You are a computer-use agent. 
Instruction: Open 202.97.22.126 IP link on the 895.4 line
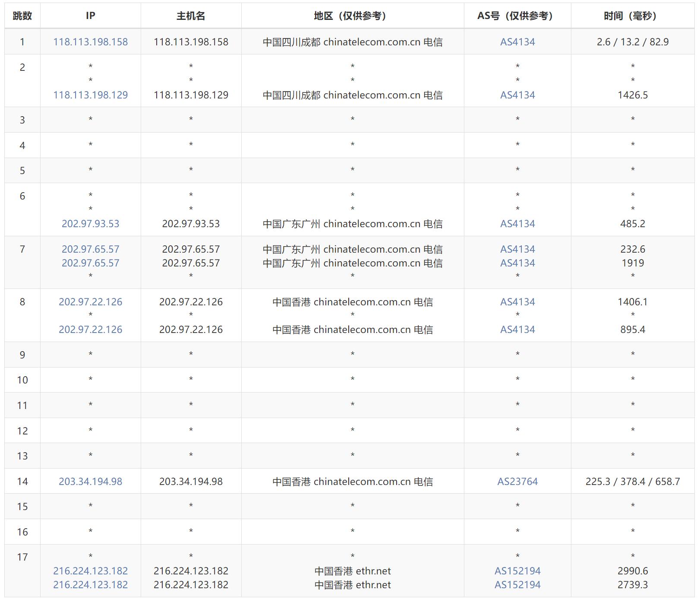tap(91, 330)
